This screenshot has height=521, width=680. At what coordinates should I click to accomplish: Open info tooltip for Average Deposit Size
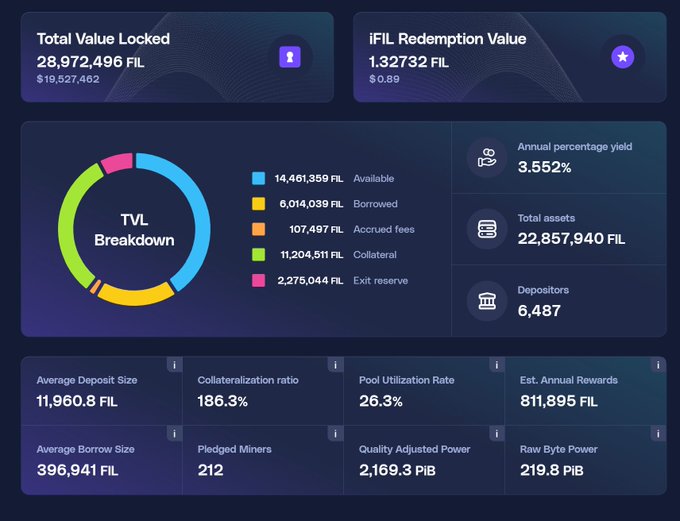click(174, 365)
